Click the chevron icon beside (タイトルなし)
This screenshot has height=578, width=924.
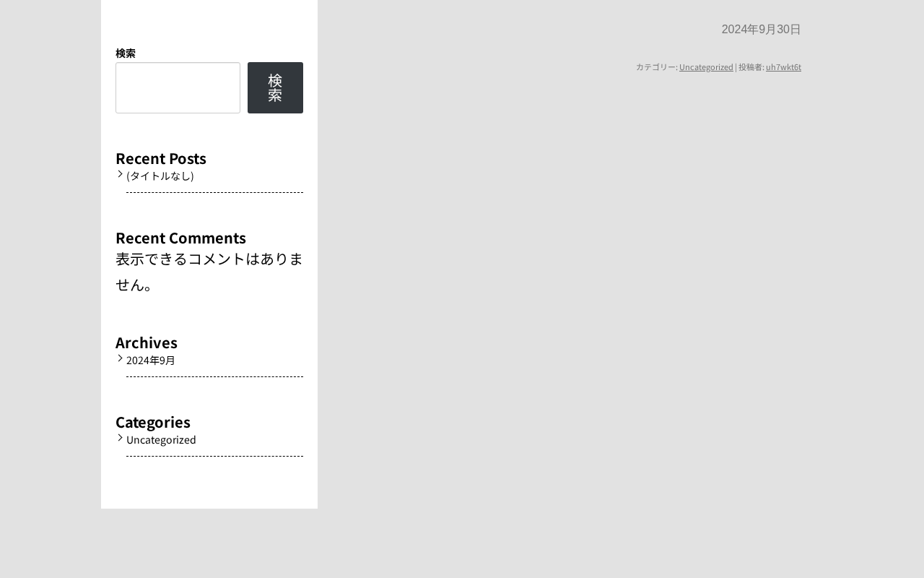point(120,174)
